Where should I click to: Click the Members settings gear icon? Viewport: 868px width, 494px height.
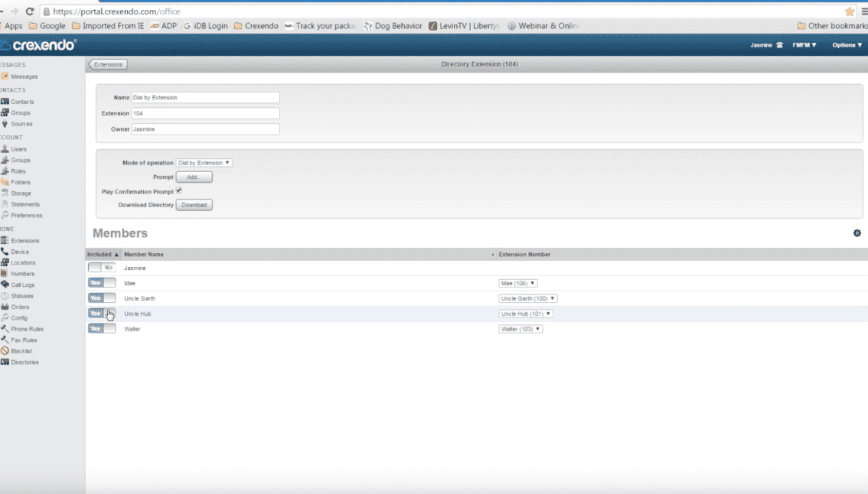pyautogui.click(x=857, y=233)
